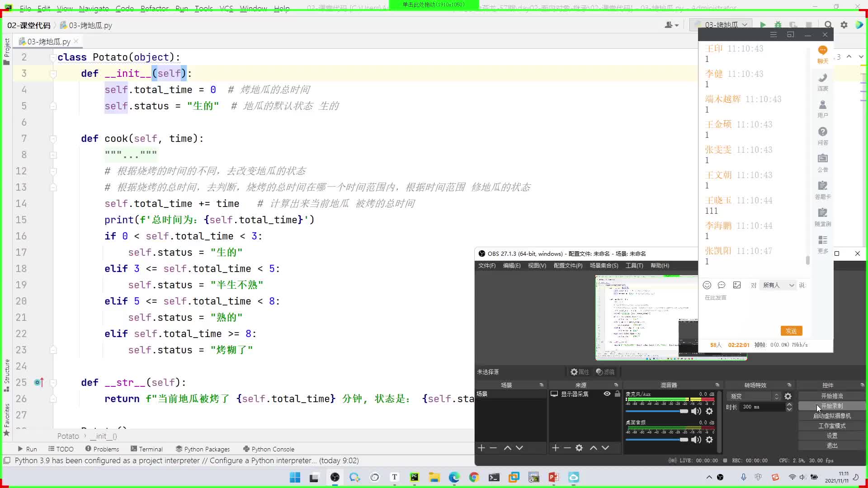The height and width of the screenshot is (488, 868).
Task: Open Chrome from the Windows taskbar
Action: click(474, 477)
